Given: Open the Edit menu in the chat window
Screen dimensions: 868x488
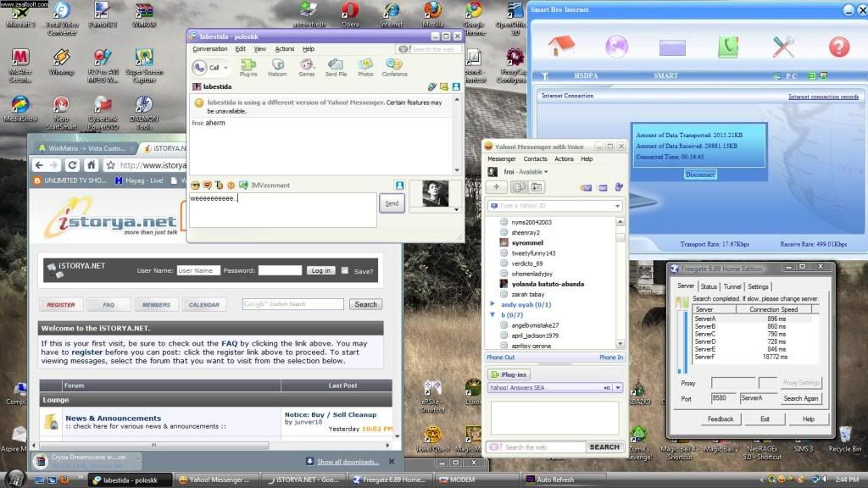Looking at the screenshot, I should point(240,49).
